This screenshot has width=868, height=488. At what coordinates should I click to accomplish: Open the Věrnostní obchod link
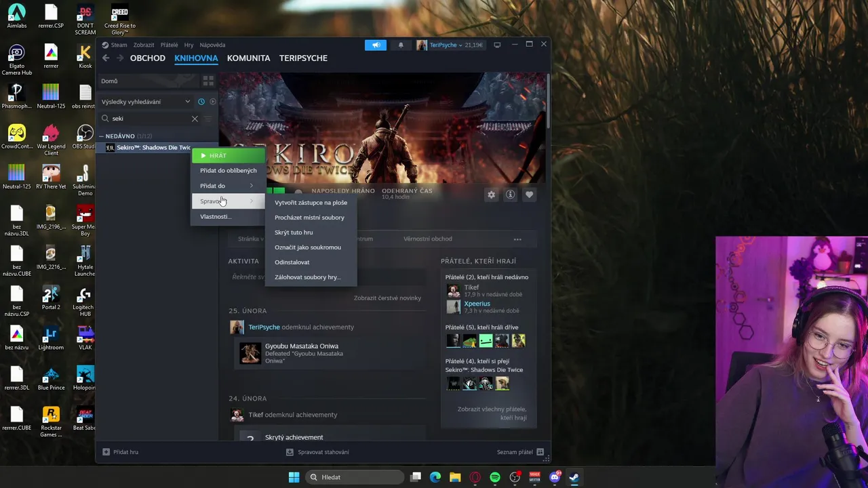(x=428, y=239)
